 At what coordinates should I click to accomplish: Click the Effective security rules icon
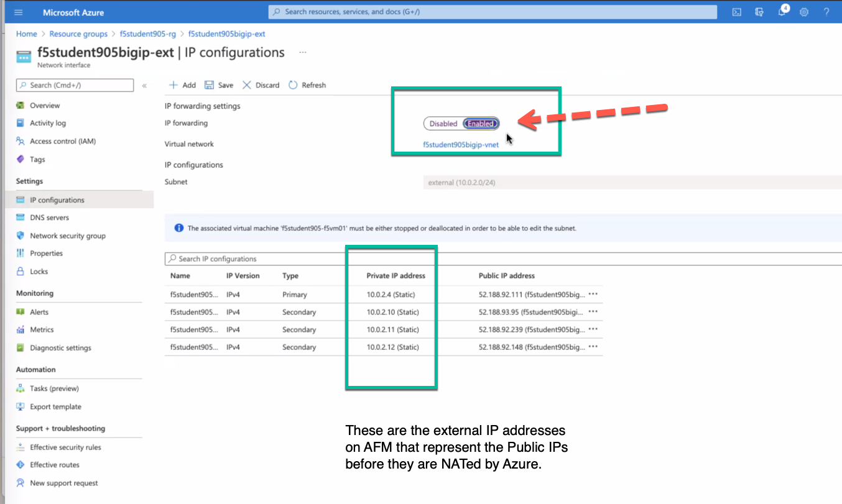(21, 447)
